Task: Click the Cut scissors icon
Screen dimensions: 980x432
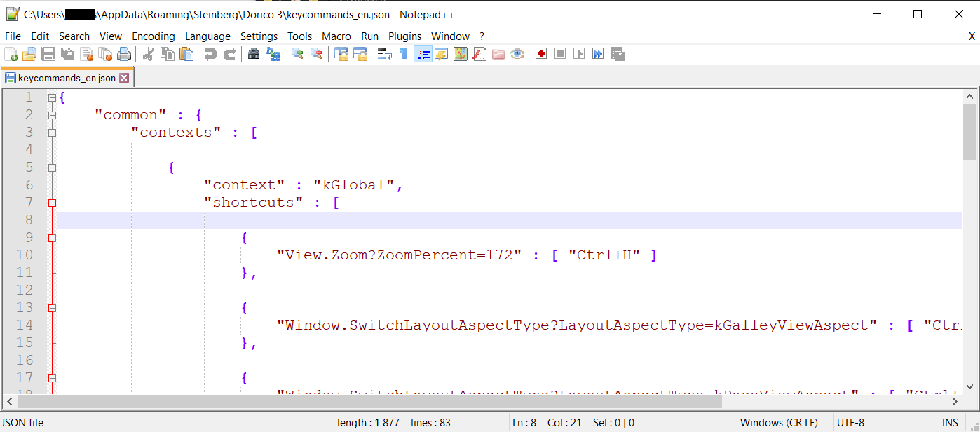Action: [x=149, y=54]
